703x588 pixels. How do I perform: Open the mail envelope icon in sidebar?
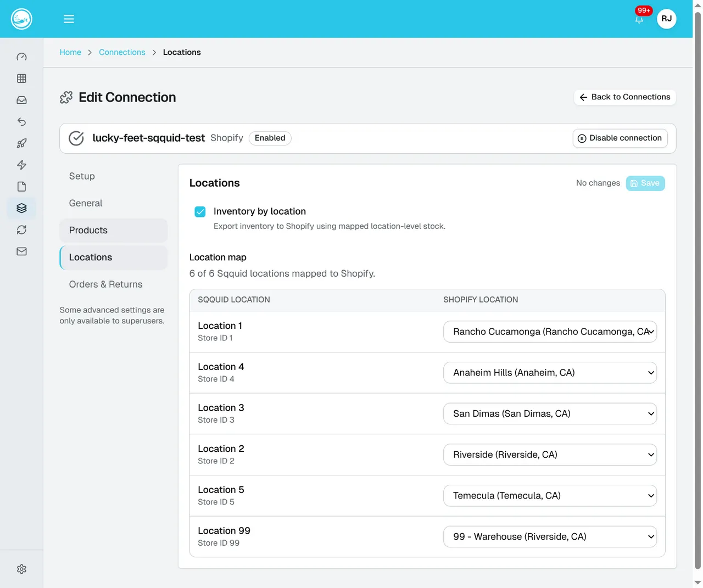[x=21, y=251]
